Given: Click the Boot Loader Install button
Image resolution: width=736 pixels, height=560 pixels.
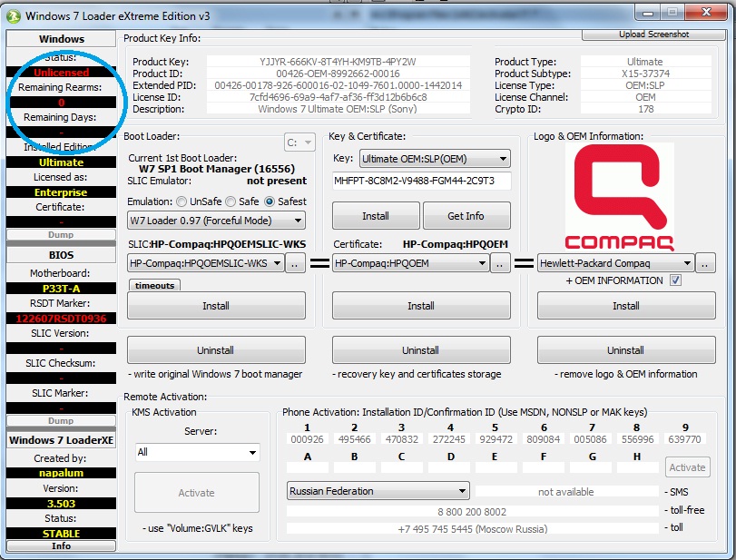Looking at the screenshot, I should pyautogui.click(x=216, y=306).
